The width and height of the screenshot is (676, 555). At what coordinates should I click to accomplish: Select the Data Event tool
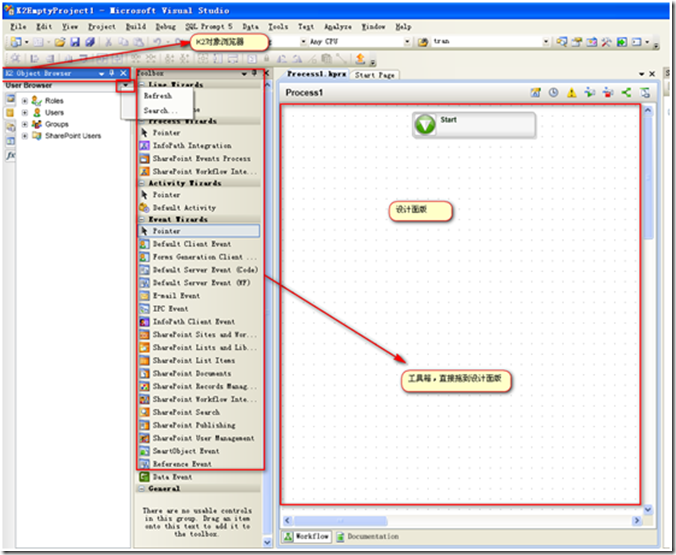pos(172,477)
